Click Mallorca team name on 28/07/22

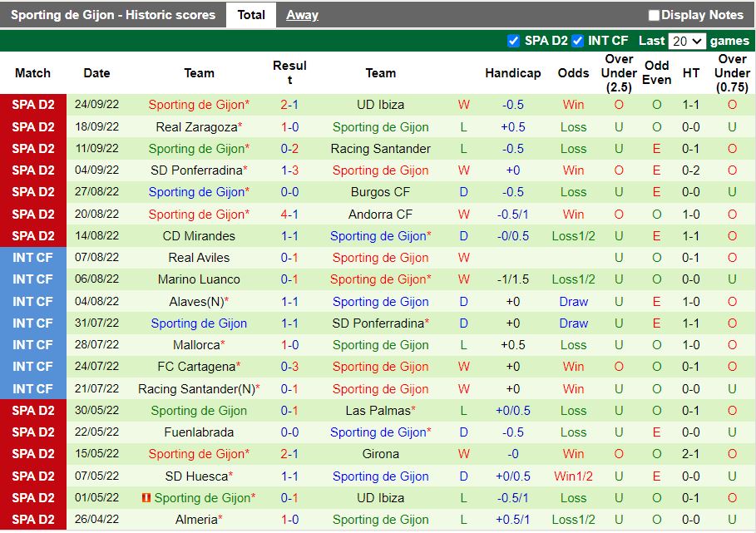click(x=196, y=346)
